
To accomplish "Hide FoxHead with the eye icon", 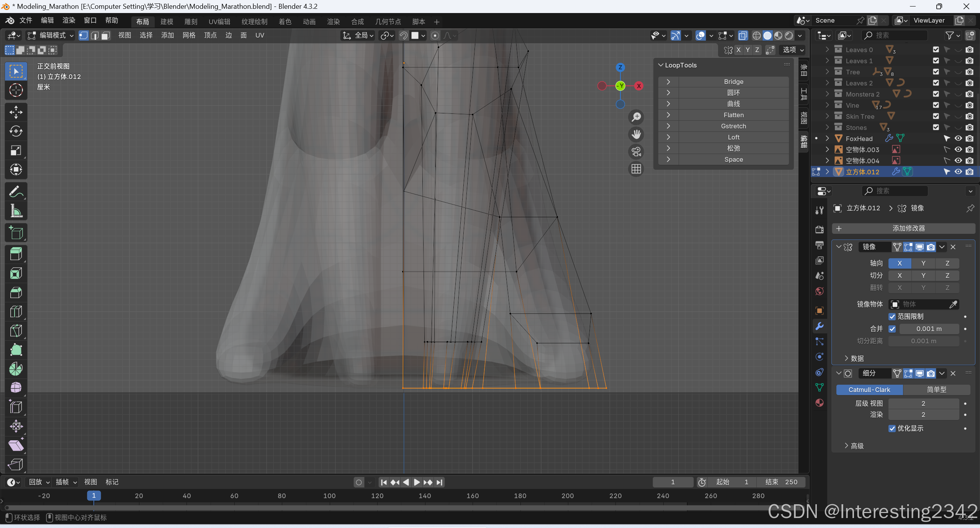I will pos(958,139).
